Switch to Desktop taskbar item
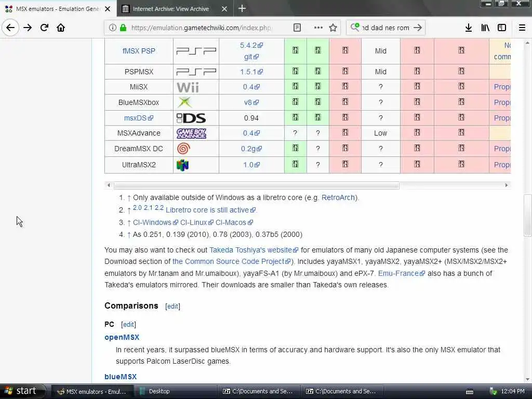532x399 pixels. click(x=176, y=391)
